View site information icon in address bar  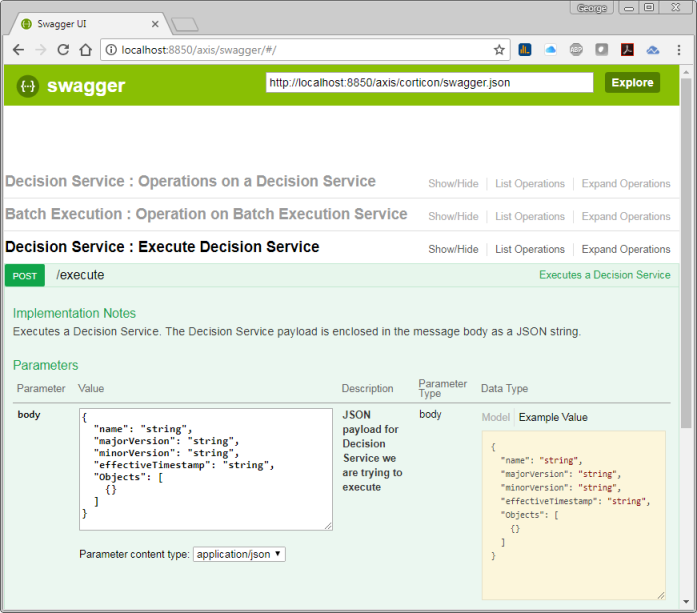[x=111, y=50]
